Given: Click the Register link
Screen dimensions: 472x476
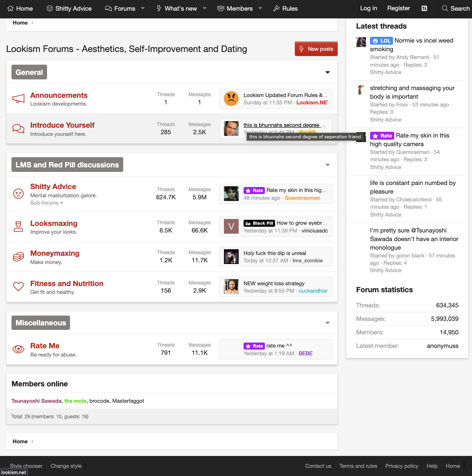Looking at the screenshot, I should click(x=399, y=8).
